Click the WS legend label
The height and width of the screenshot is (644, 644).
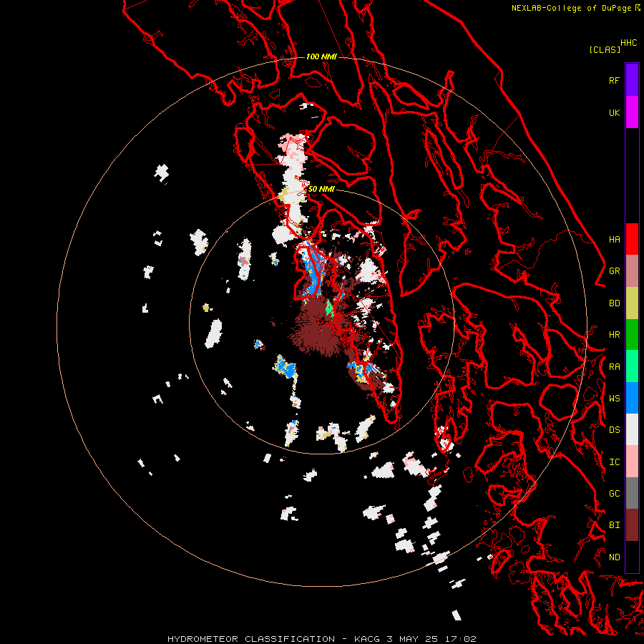click(614, 399)
